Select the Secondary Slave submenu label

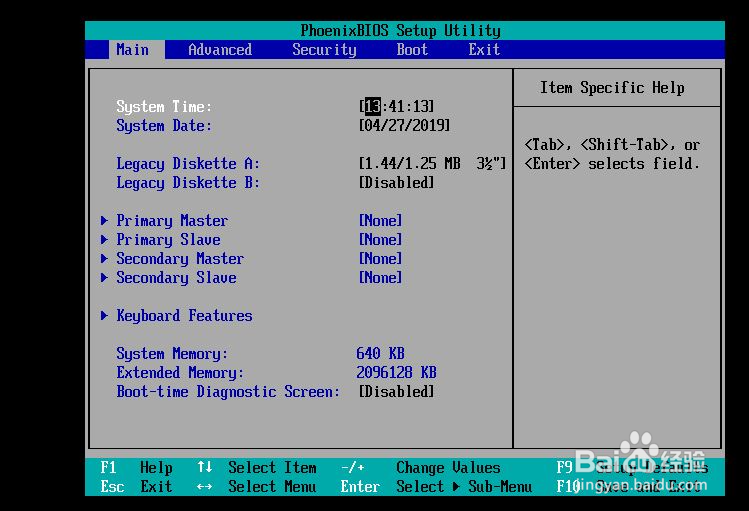pyautogui.click(x=176, y=278)
